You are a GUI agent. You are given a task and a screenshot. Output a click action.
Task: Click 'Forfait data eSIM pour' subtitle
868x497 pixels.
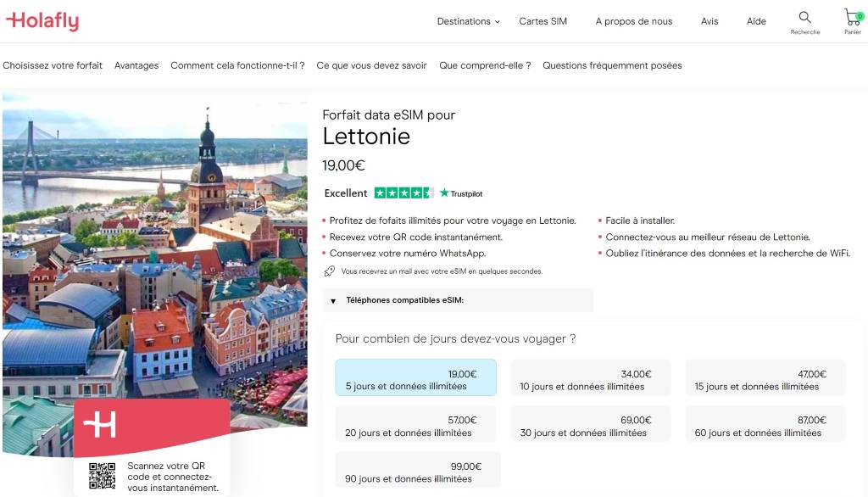(388, 114)
